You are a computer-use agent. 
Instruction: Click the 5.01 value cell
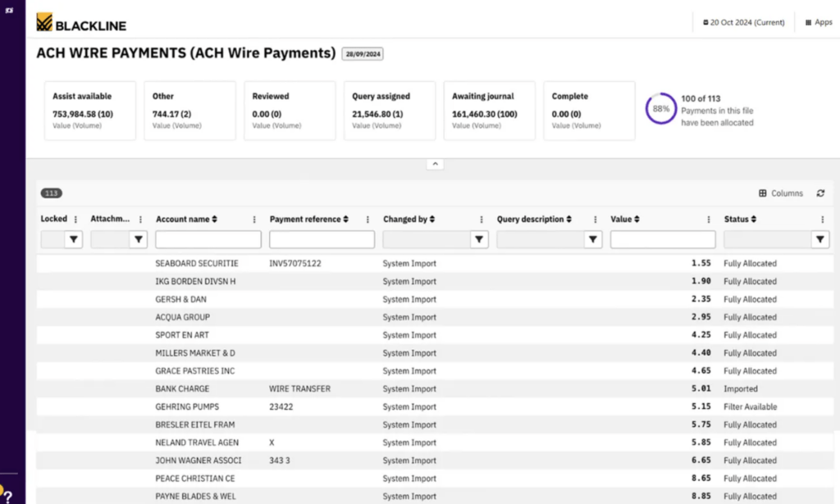click(x=701, y=389)
